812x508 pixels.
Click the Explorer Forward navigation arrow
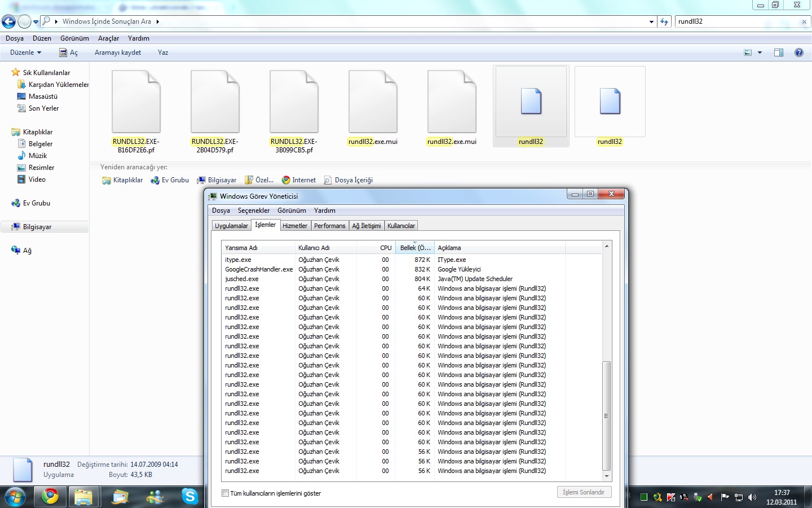pos(24,21)
